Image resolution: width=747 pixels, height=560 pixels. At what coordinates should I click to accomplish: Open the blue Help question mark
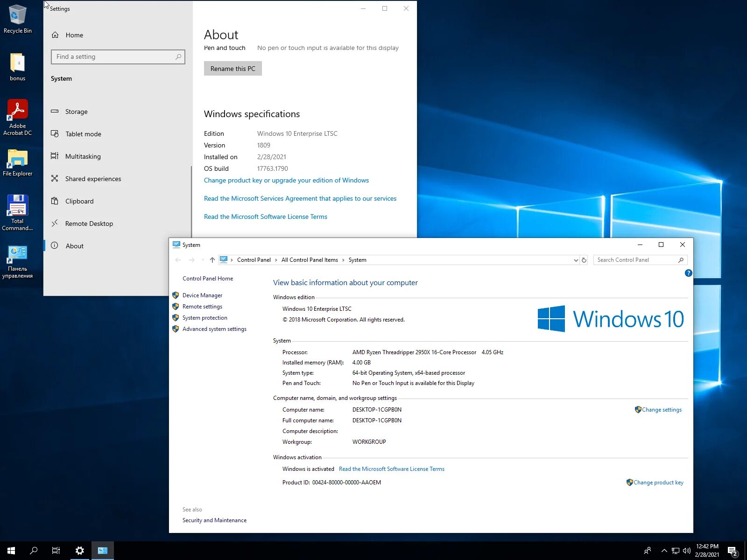coord(688,273)
